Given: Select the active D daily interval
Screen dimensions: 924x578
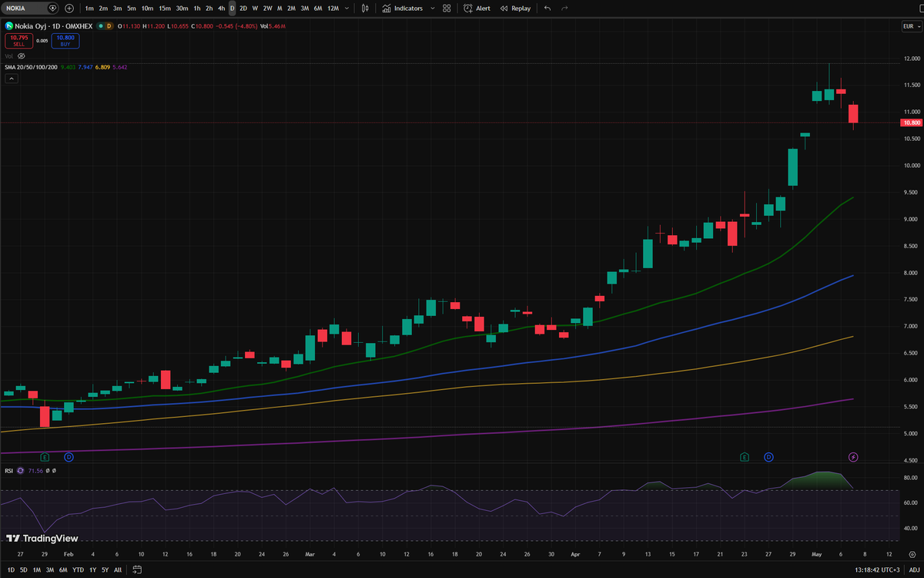Looking at the screenshot, I should [232, 8].
